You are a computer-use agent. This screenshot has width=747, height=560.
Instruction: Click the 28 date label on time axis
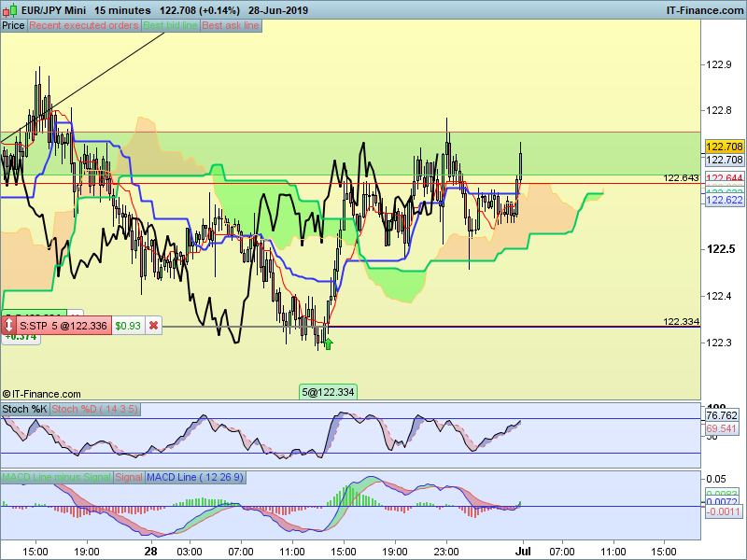click(150, 552)
